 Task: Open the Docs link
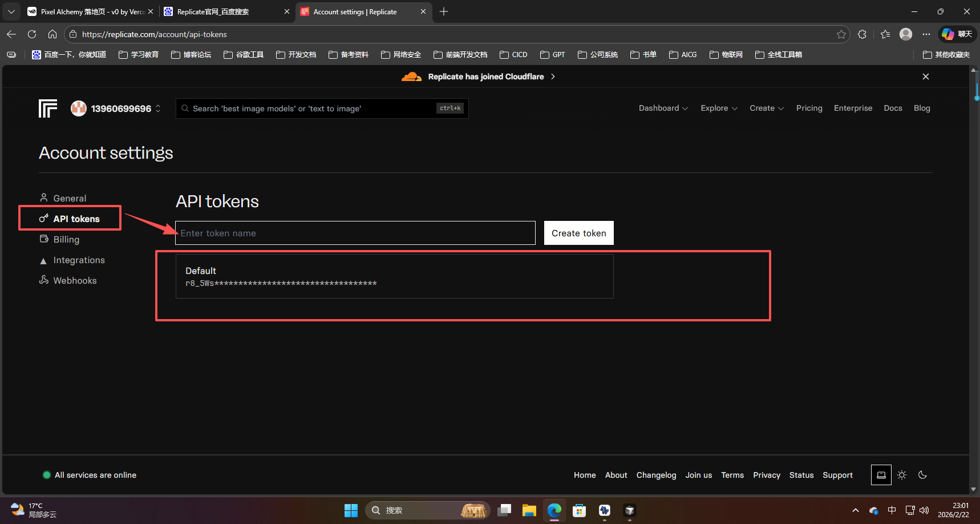click(x=893, y=108)
